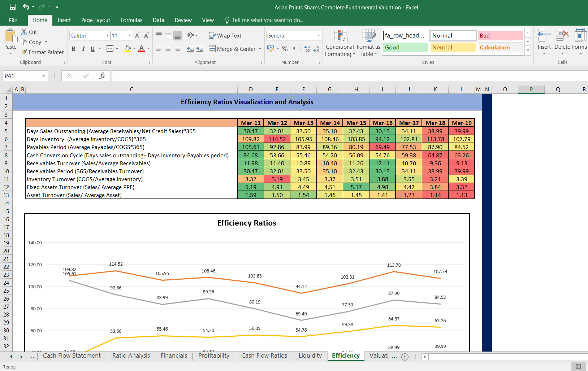This screenshot has width=588, height=371.
Task: Click Insert function fx icon
Action: click(102, 76)
